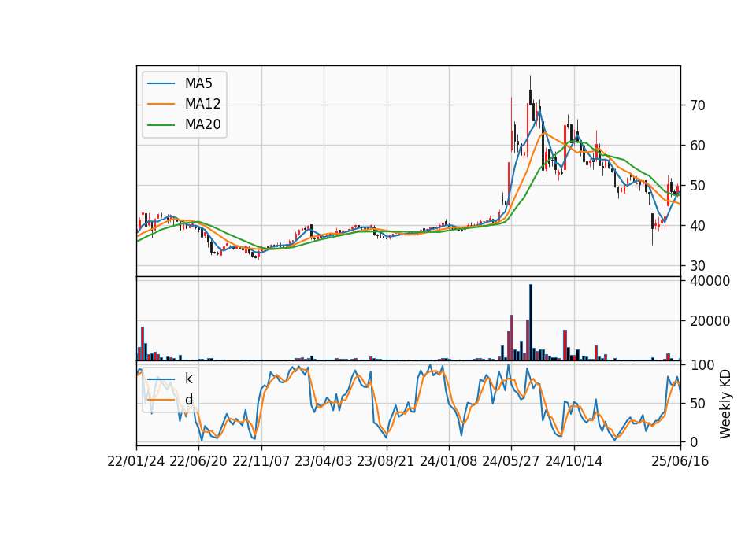756x543 pixels.
Task: Click the 23/04/03 date axis label
Action: point(323,461)
